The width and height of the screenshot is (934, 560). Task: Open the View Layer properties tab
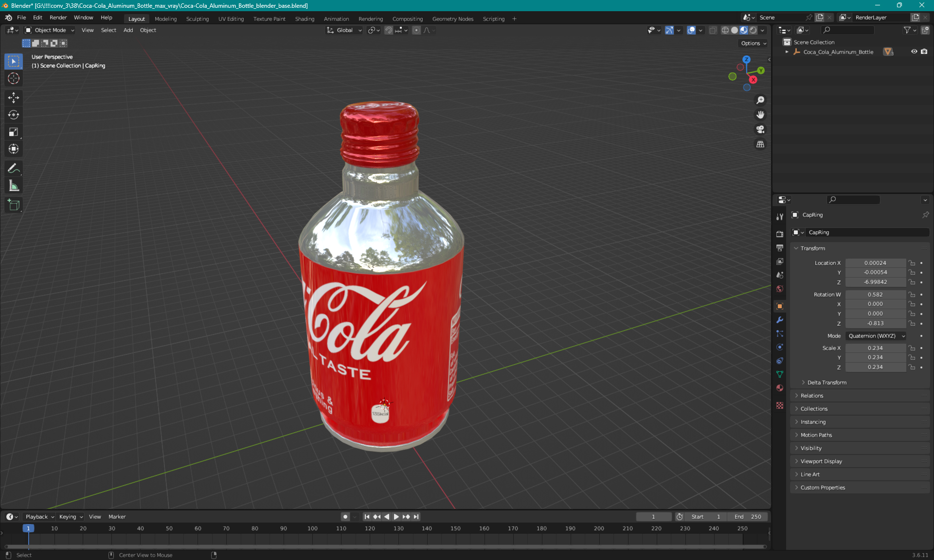pos(780,262)
